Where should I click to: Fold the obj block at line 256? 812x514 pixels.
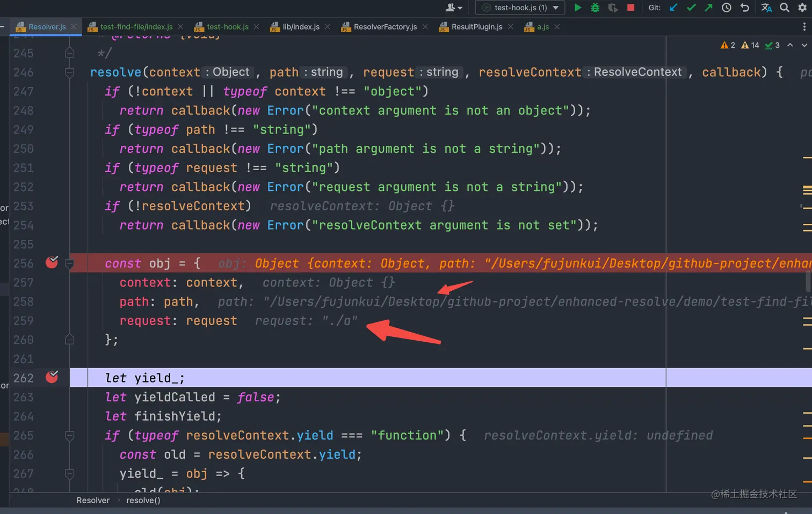coord(70,263)
